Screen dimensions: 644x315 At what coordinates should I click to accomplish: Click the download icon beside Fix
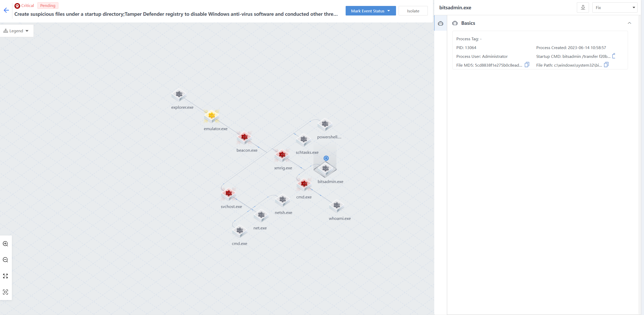tap(583, 7)
